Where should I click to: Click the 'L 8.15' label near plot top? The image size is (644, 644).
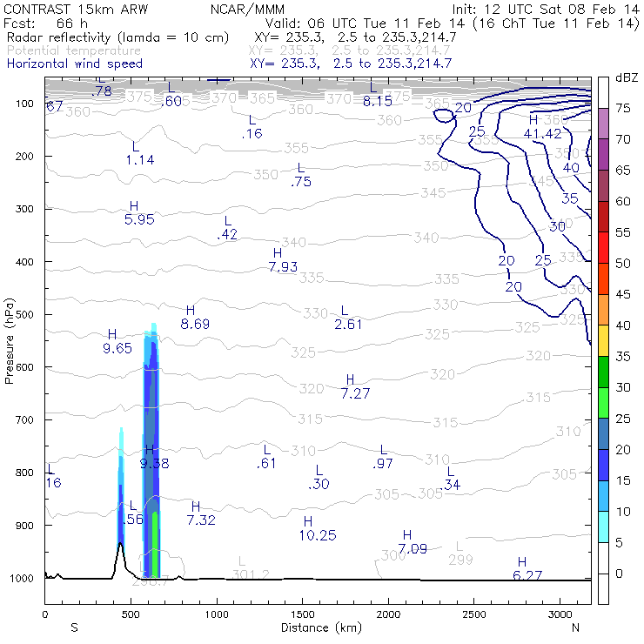coord(378,94)
